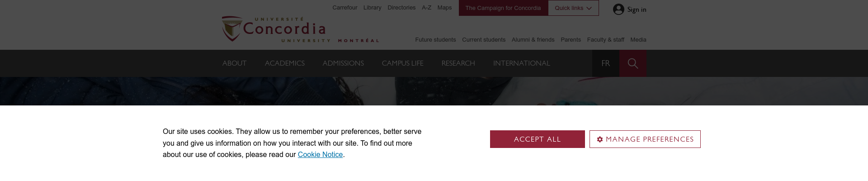Open the About menu

click(234, 63)
